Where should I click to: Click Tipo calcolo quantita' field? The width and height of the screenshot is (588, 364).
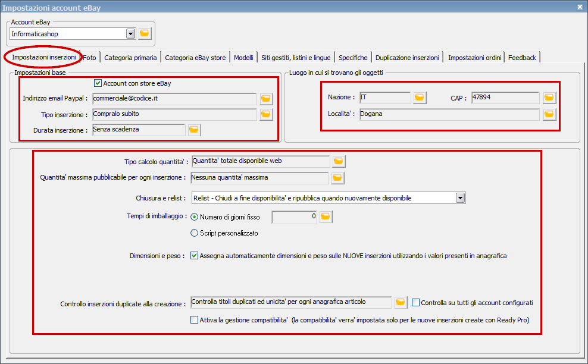[261, 161]
